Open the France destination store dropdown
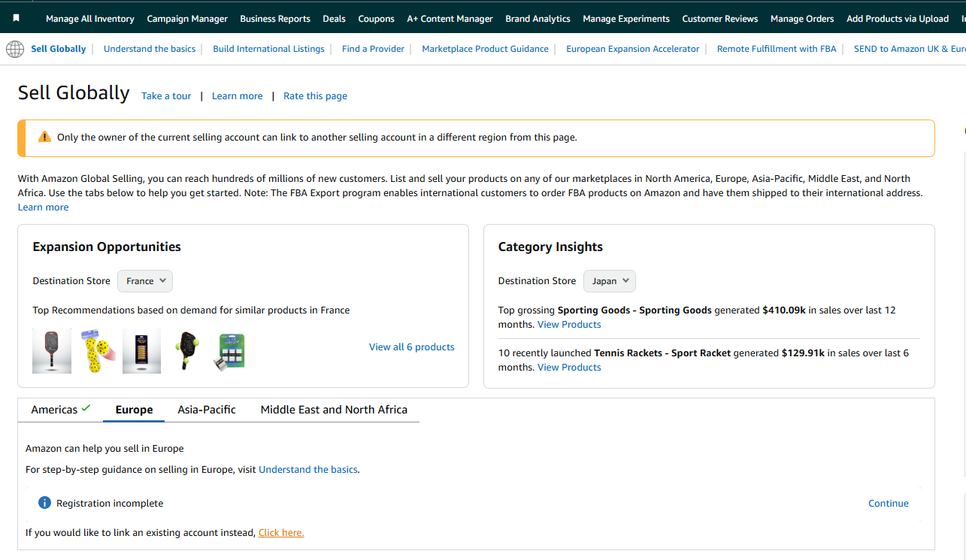 145,281
